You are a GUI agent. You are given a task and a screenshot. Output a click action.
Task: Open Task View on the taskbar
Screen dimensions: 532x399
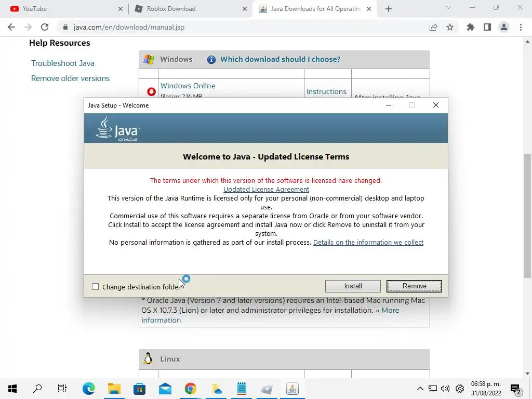click(62, 389)
